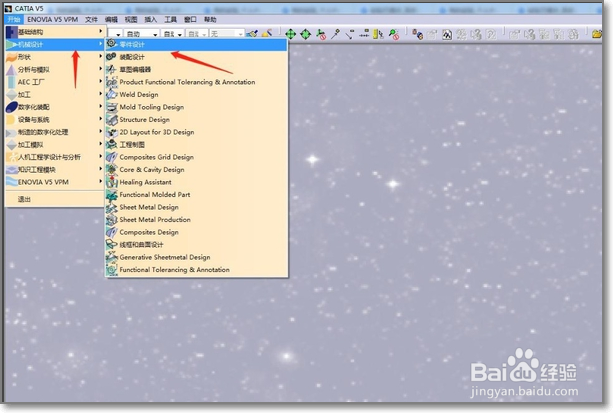The height and width of the screenshot is (413, 613).
Task: Expand 设备与系统 submenu
Action: pyautogui.click(x=55, y=120)
